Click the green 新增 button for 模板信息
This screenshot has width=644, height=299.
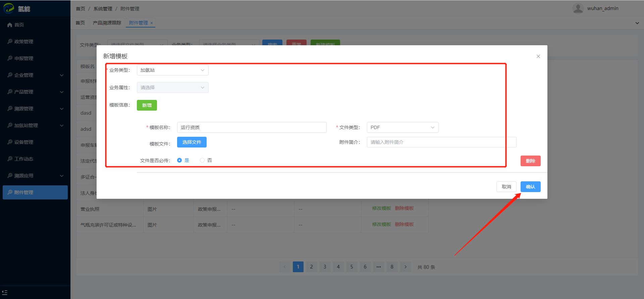(147, 105)
